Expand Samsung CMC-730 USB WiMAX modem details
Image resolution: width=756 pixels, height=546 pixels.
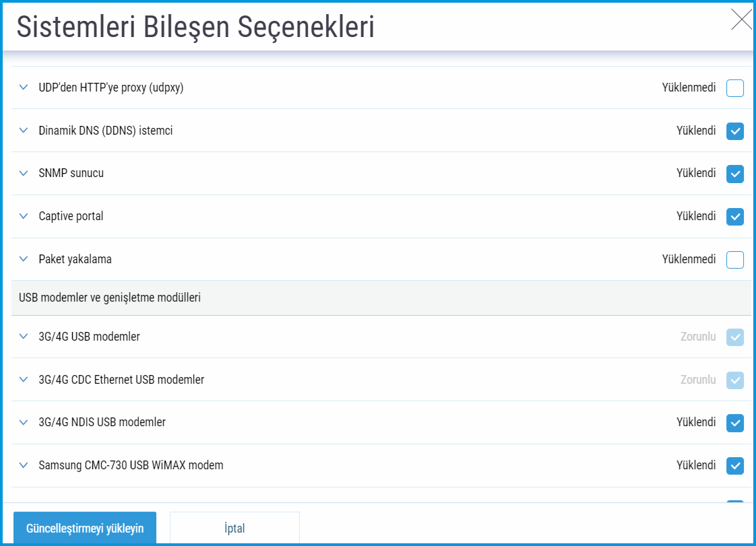tap(24, 465)
